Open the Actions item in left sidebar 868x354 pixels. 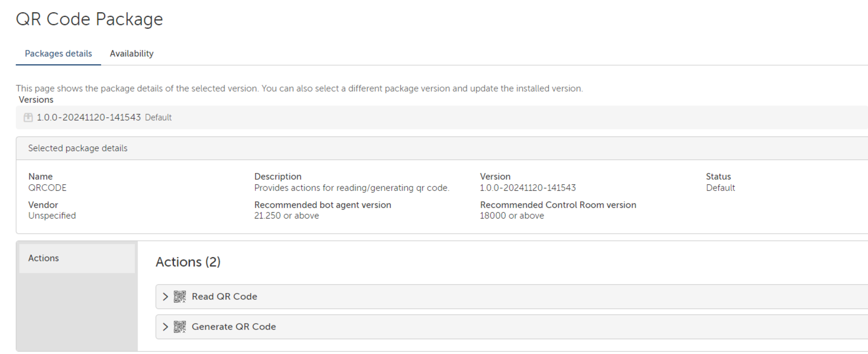43,258
